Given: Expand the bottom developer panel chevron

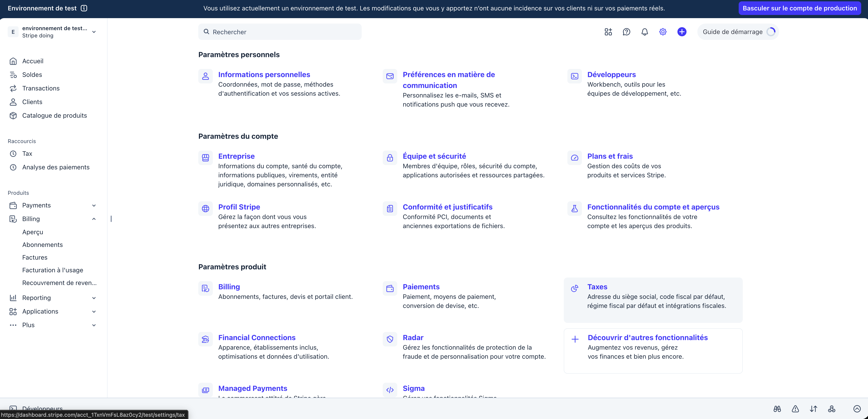Looking at the screenshot, I should pos(857,409).
